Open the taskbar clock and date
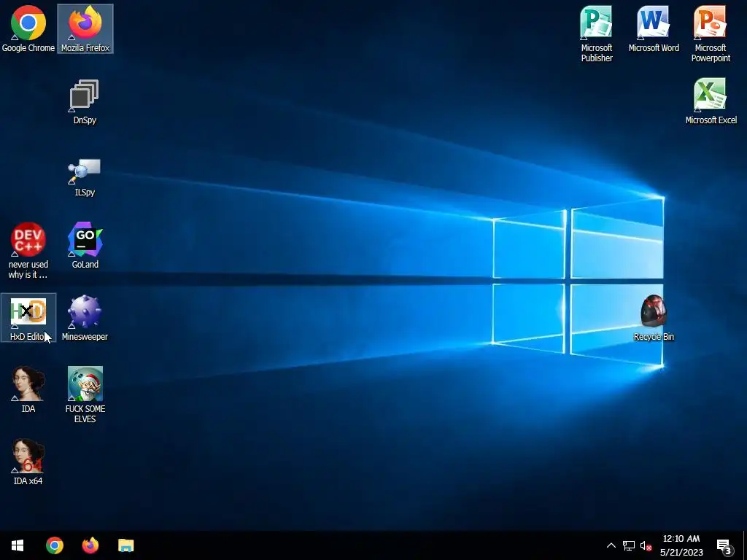The image size is (747, 560). tap(681, 545)
